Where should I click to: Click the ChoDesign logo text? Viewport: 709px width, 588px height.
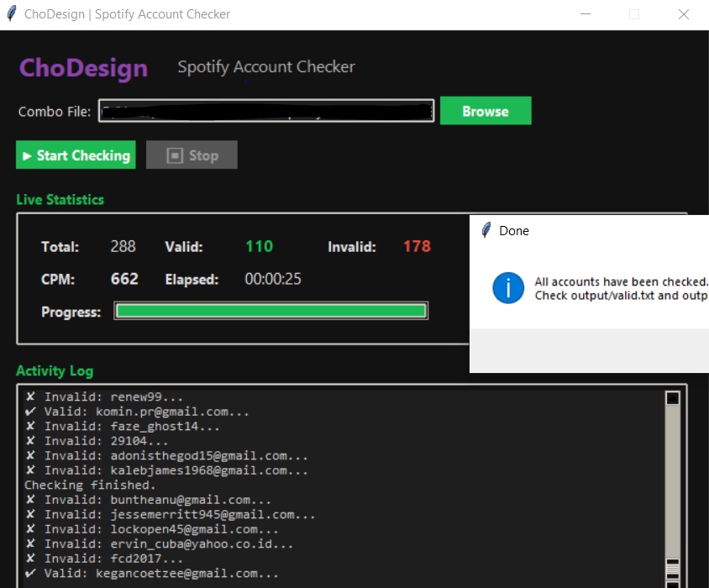(83, 68)
